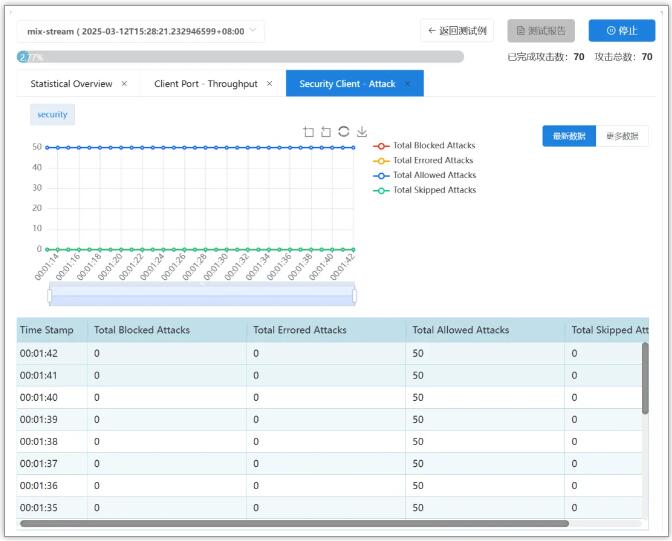Close the Statistical Overview tab
672x541 pixels.
pos(124,84)
